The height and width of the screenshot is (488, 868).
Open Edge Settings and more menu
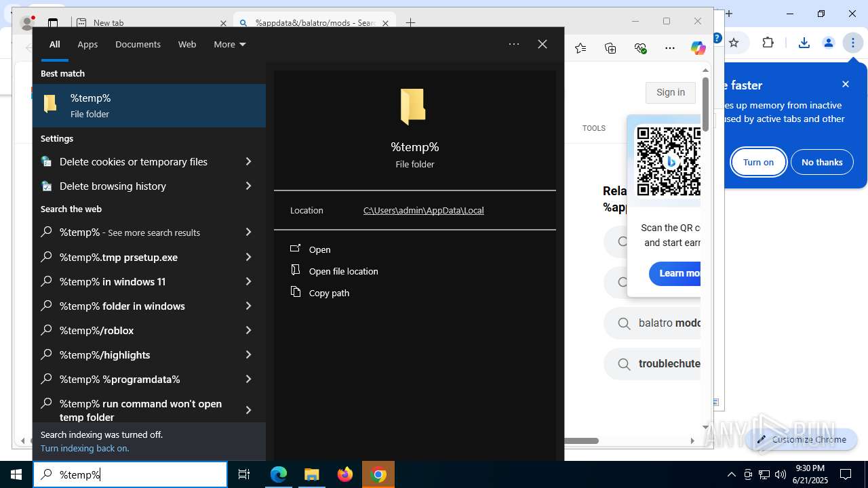pos(670,47)
